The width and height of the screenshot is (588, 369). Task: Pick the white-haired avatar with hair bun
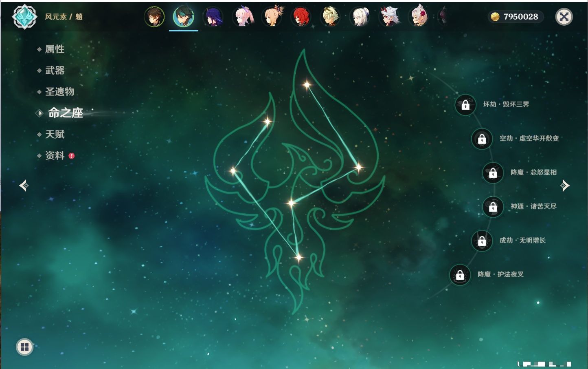coord(360,17)
